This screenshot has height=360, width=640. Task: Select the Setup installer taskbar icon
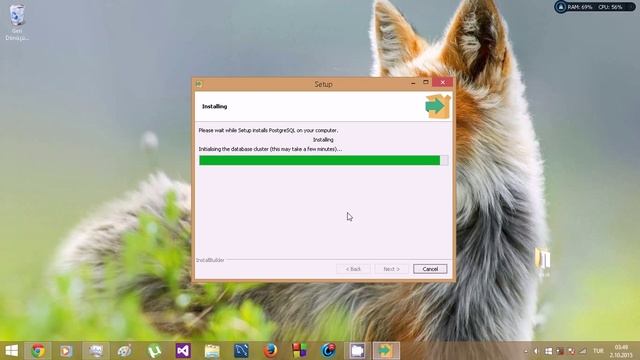(x=386, y=351)
